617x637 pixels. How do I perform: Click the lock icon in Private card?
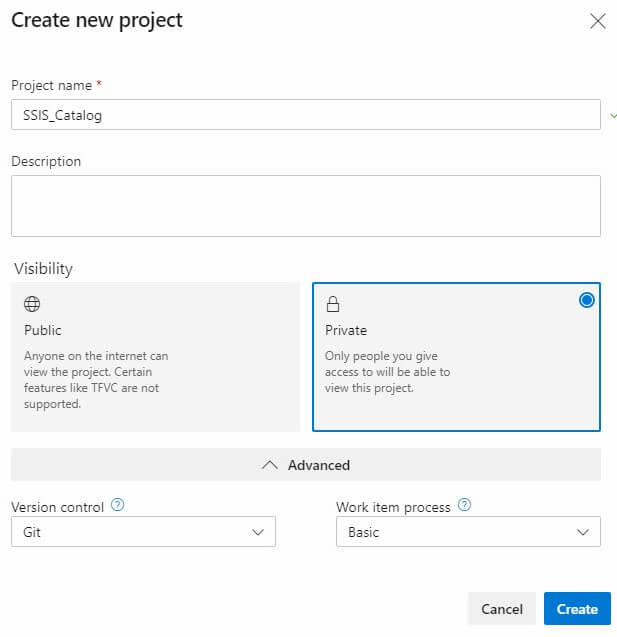coord(333,304)
